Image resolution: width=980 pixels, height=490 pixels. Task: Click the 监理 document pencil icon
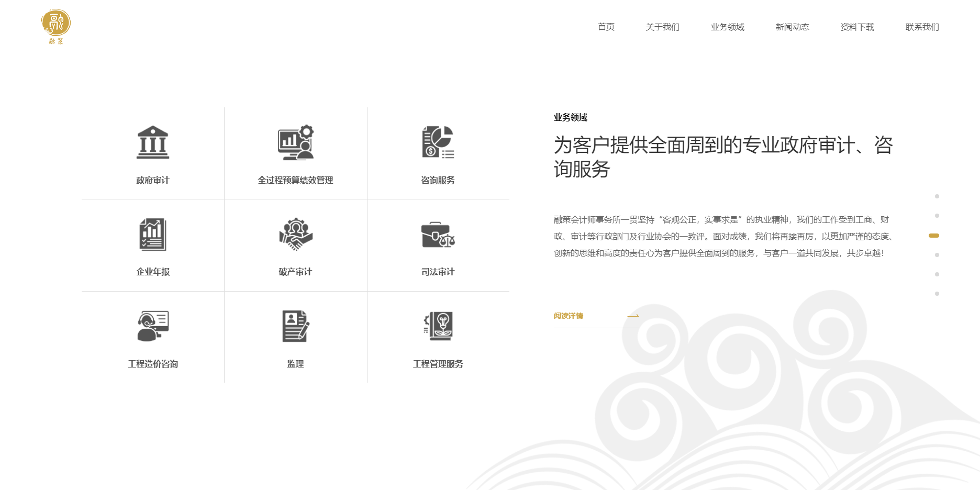[x=296, y=326]
